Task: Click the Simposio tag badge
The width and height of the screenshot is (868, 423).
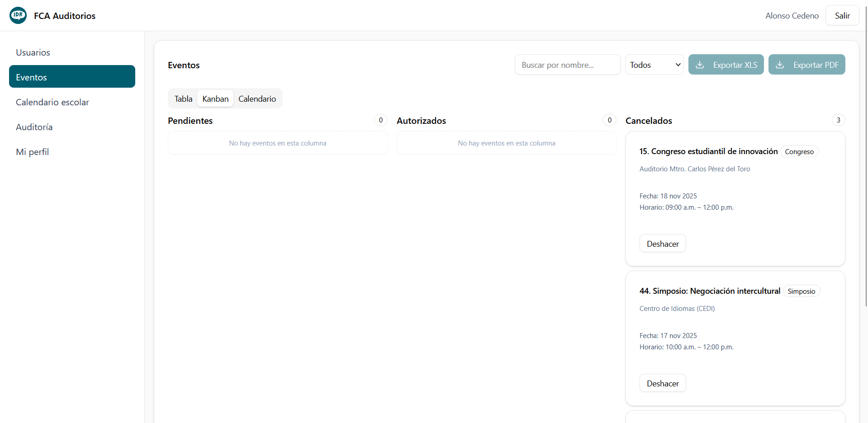Action: pyautogui.click(x=801, y=291)
